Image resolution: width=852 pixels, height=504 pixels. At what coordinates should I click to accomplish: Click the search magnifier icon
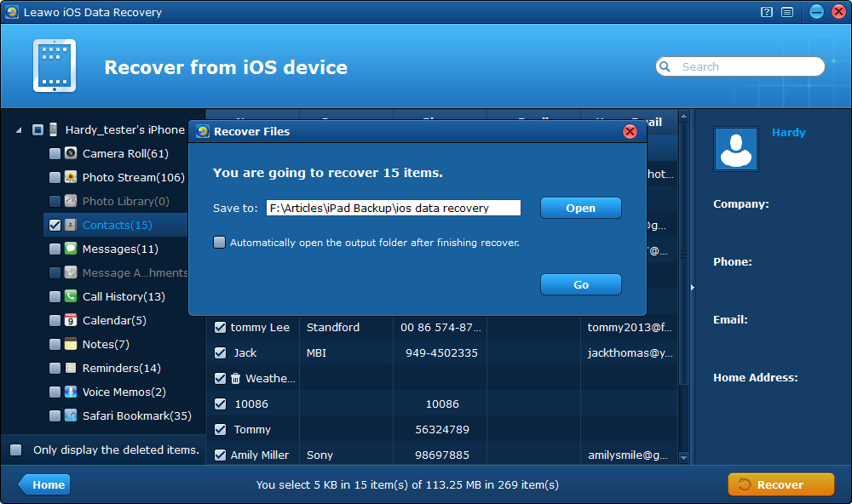pos(665,66)
